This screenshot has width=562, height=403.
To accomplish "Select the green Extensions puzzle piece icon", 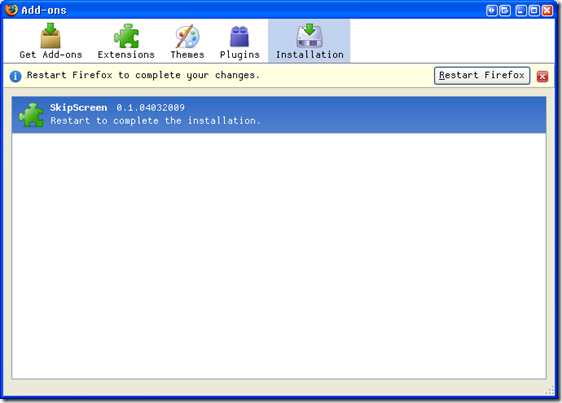I will point(126,36).
